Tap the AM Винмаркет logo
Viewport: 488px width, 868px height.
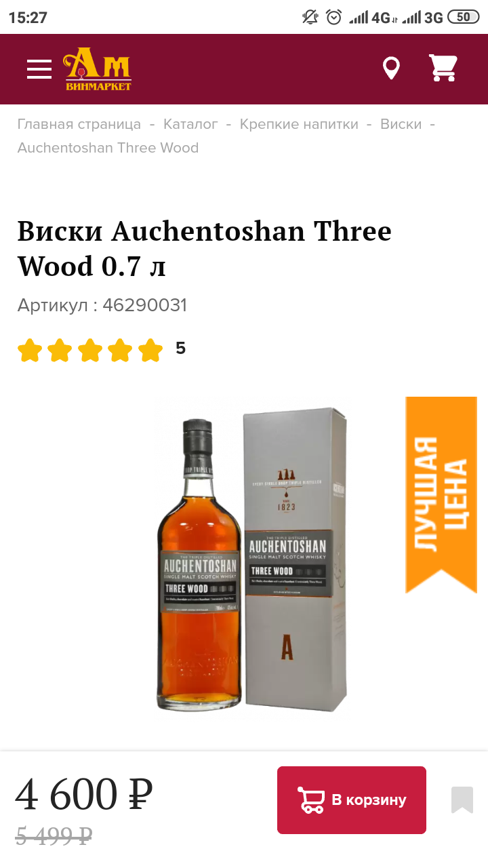(x=98, y=69)
